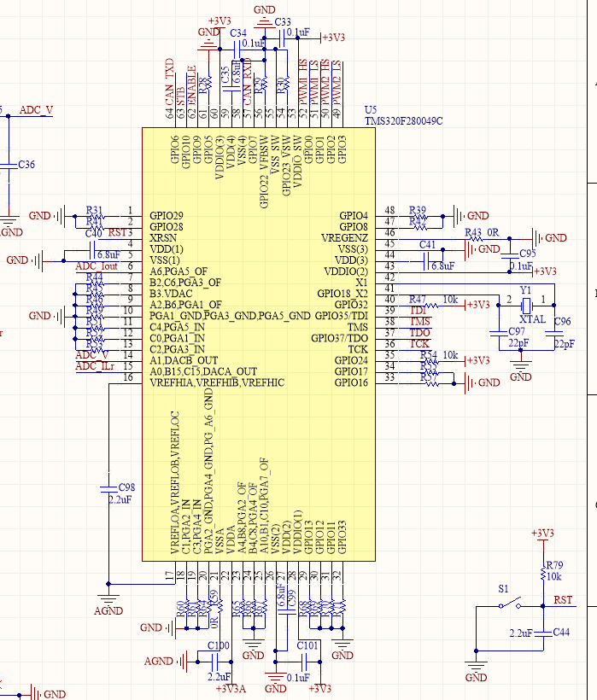The width and height of the screenshot is (597, 700).
Task: Select the R59 0R resistor
Action: click(x=219, y=606)
